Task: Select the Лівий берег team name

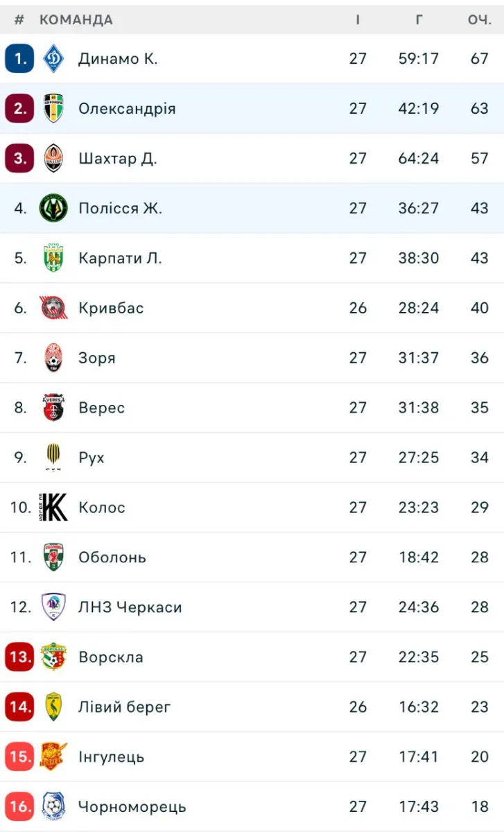Action: (124, 707)
